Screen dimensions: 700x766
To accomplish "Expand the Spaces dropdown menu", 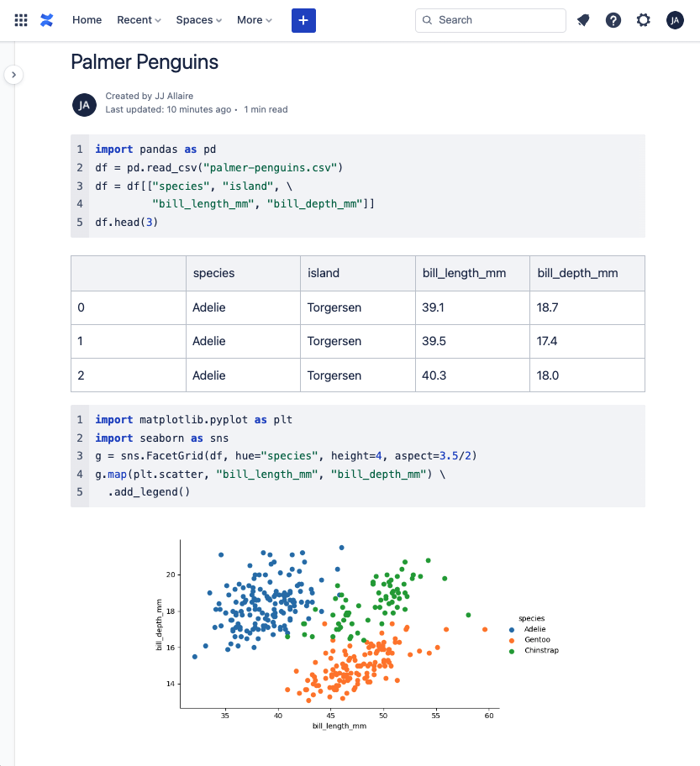I will [x=199, y=20].
